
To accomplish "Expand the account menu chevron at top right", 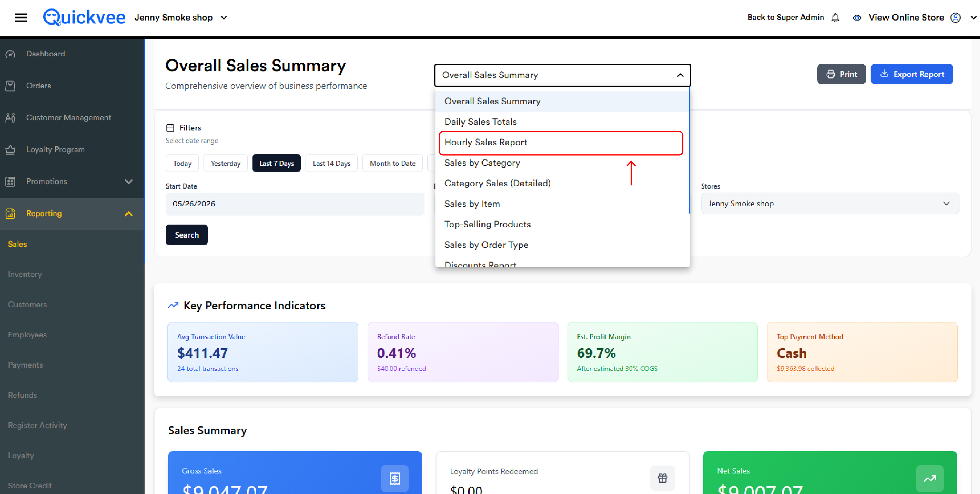I will tap(973, 18).
